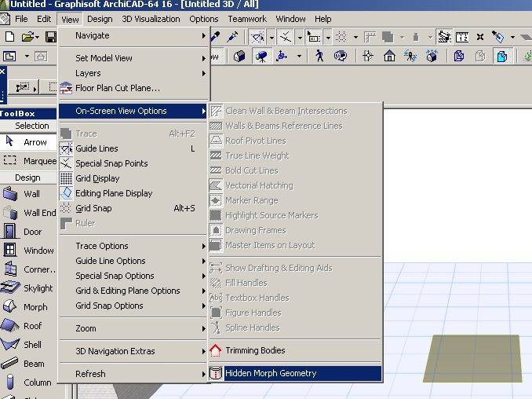This screenshot has width=532, height=399.
Task: Click the Open folder icon
Action: click(x=27, y=37)
